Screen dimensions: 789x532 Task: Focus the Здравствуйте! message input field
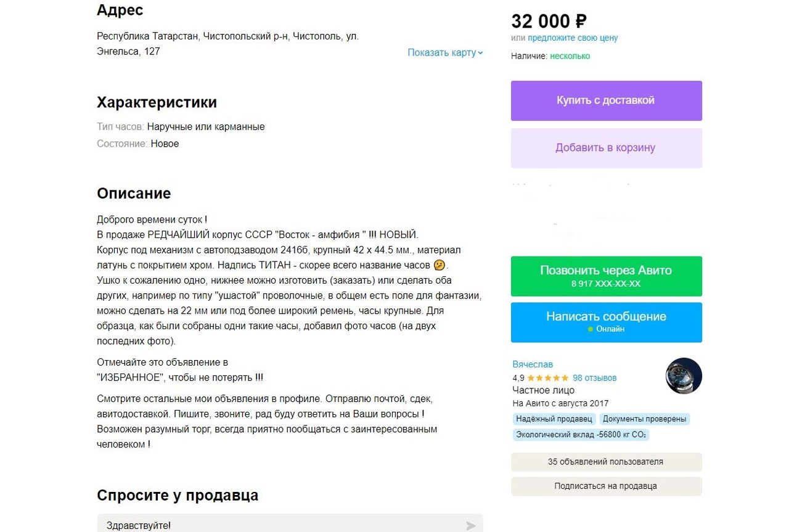coord(277,525)
